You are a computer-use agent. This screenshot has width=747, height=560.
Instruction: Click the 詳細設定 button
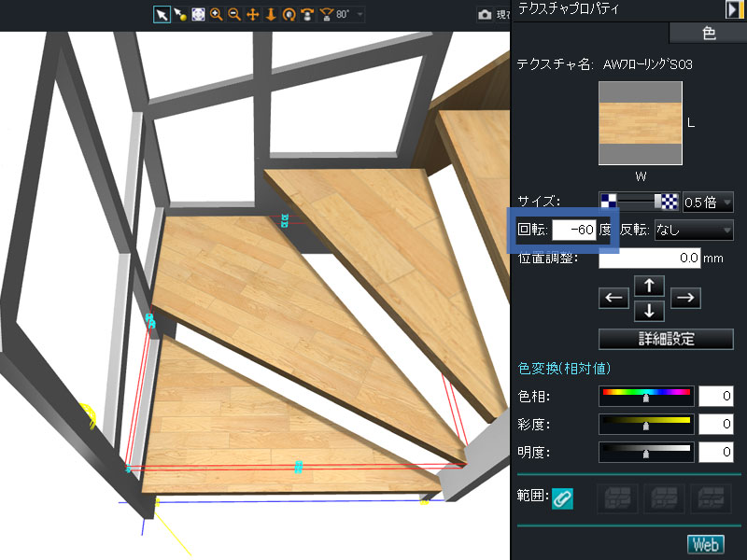(666, 339)
